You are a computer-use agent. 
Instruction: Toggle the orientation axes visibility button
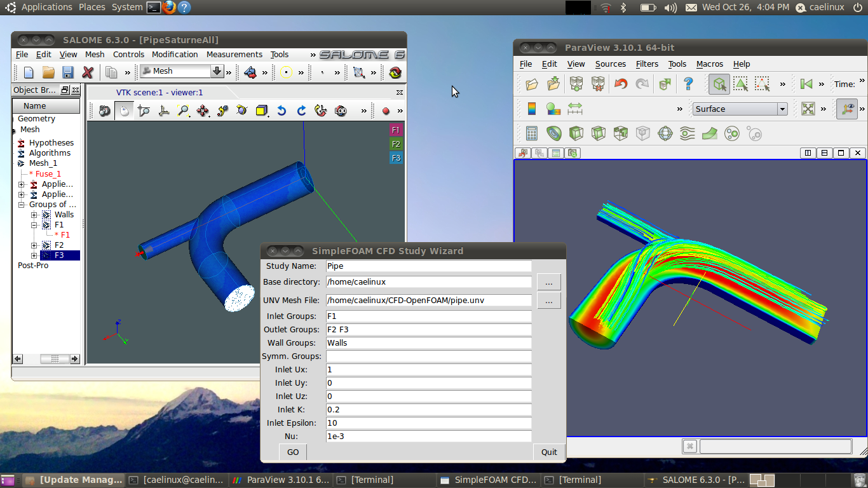coord(846,109)
